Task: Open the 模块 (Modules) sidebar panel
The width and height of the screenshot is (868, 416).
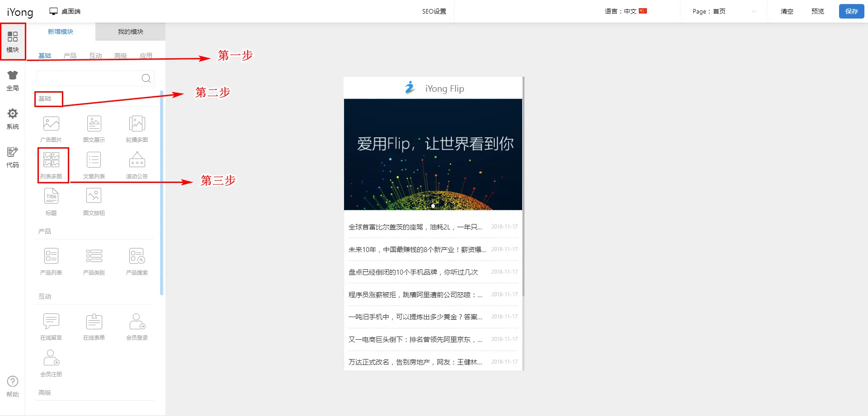Action: tap(13, 42)
